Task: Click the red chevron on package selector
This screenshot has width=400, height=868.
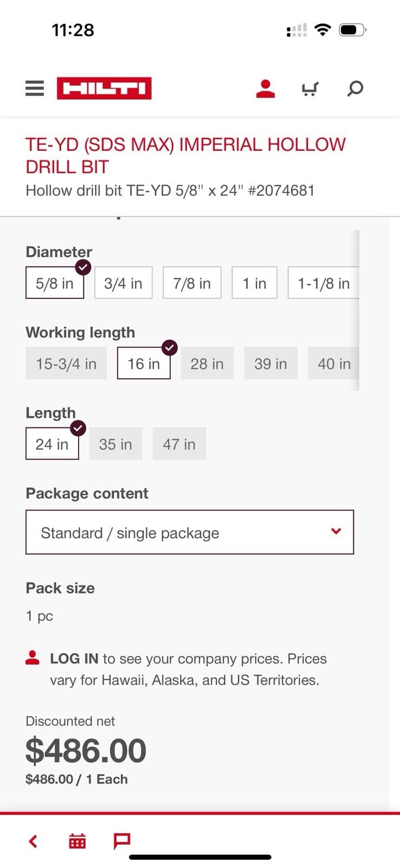Action: coord(336,531)
